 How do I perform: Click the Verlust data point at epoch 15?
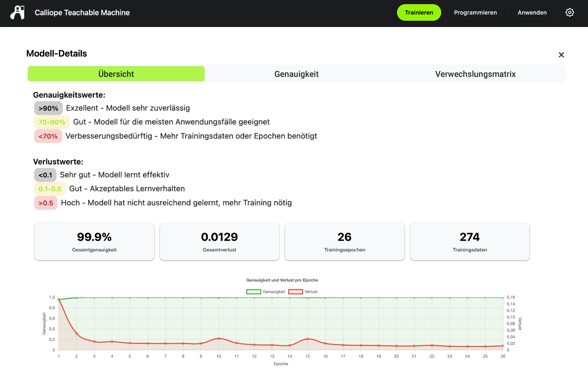308,339
